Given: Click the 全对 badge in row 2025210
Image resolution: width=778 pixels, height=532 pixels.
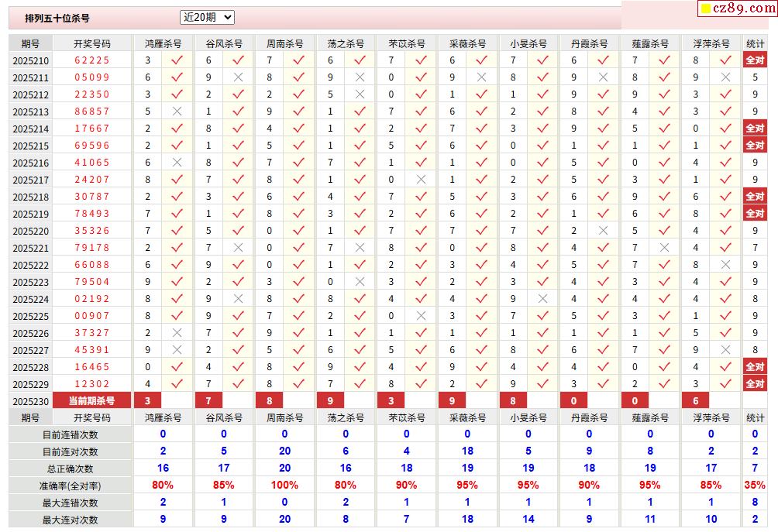Looking at the screenshot, I should (756, 60).
